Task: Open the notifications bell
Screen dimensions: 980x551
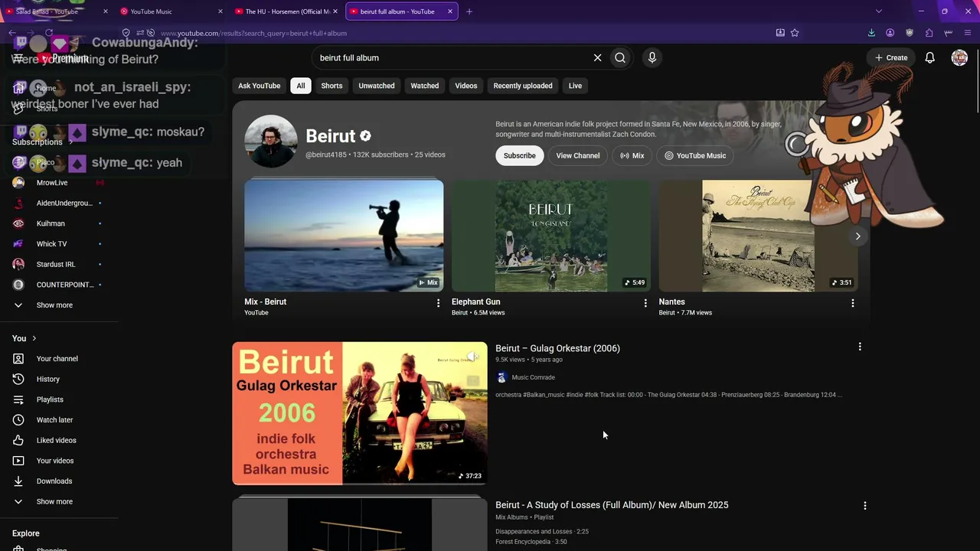Action: (x=929, y=57)
